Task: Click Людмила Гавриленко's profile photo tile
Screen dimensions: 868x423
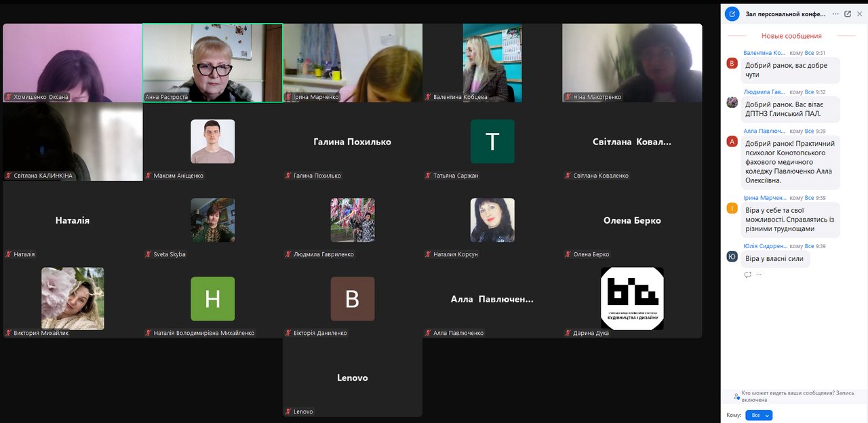Action: (353, 220)
